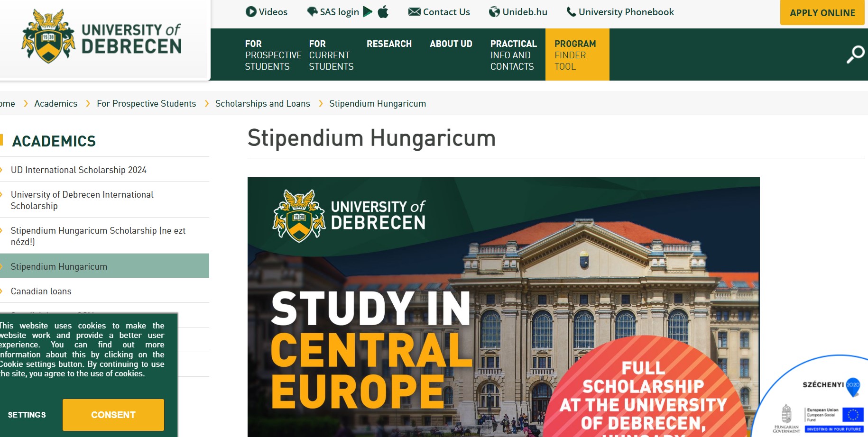Click the Stipendium Hungaricum page title
This screenshot has width=868, height=437.
point(371,138)
